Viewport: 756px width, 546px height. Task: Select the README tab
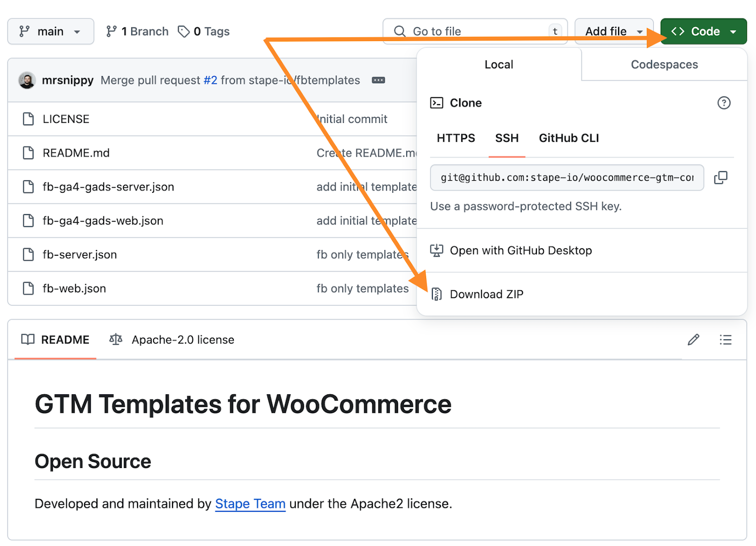(55, 340)
